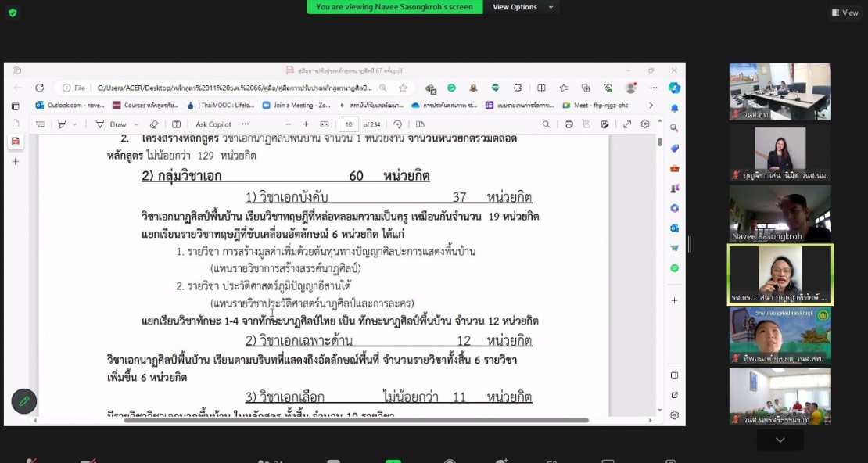This screenshot has width=868, height=463.
Task: Open the Copilot icon in browser corner
Action: 674,88
